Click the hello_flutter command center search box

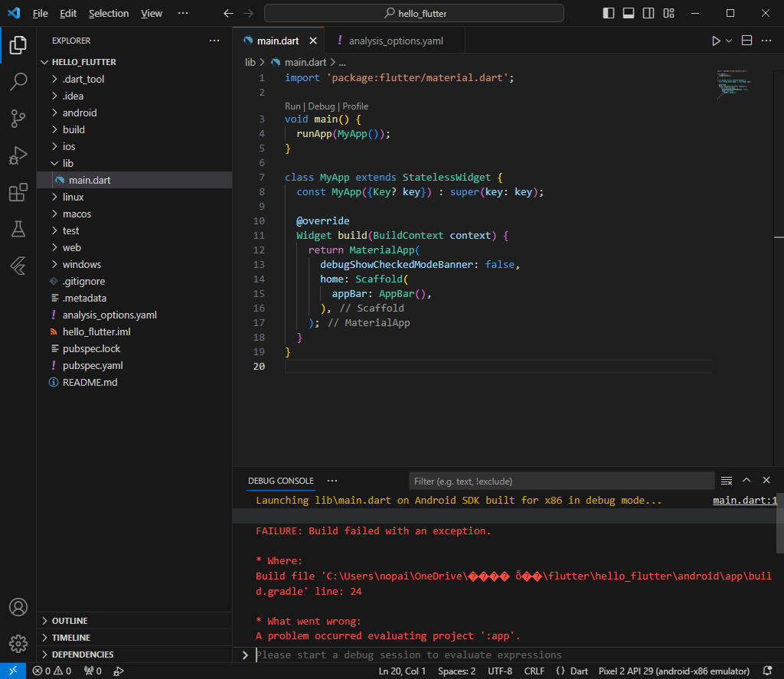coord(414,14)
